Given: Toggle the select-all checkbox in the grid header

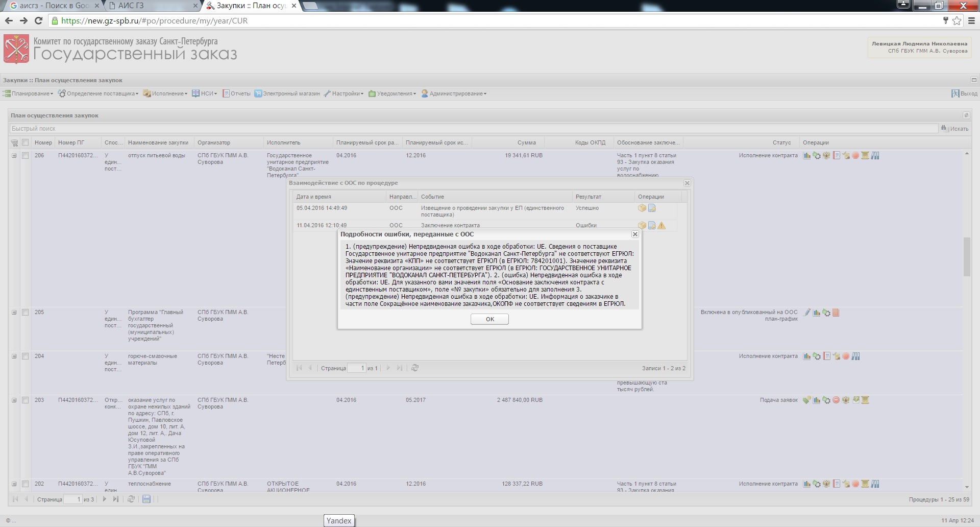Looking at the screenshot, I should 25,143.
